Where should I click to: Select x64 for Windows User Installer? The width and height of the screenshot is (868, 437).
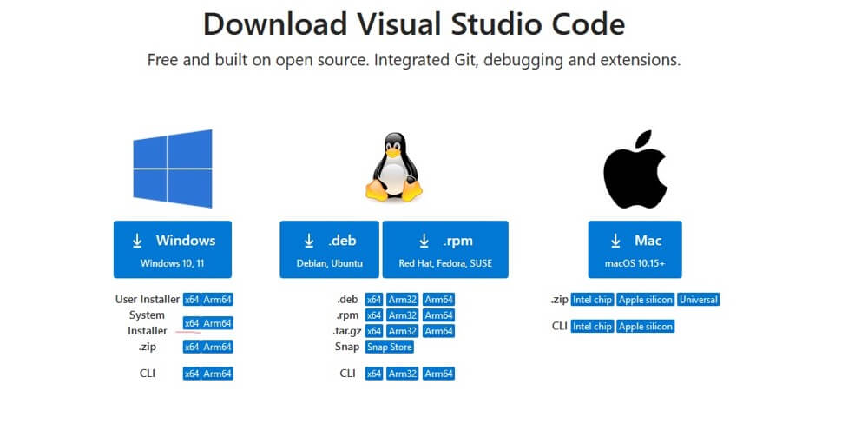coord(192,300)
